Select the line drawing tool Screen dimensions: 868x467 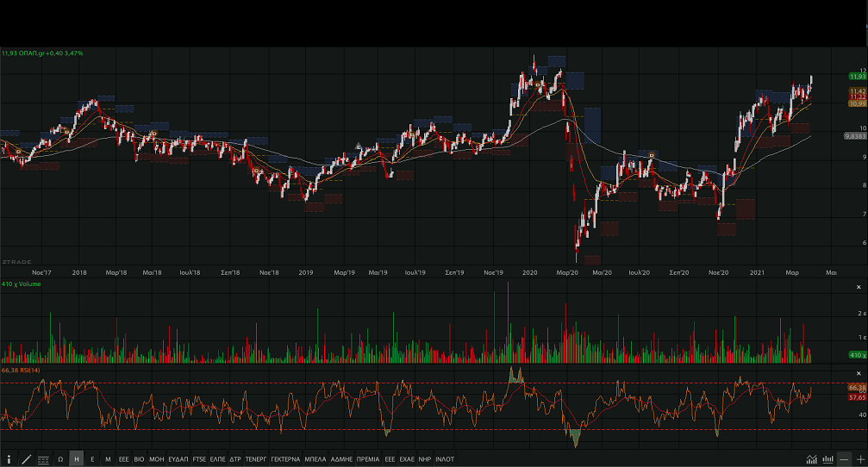tap(26, 459)
